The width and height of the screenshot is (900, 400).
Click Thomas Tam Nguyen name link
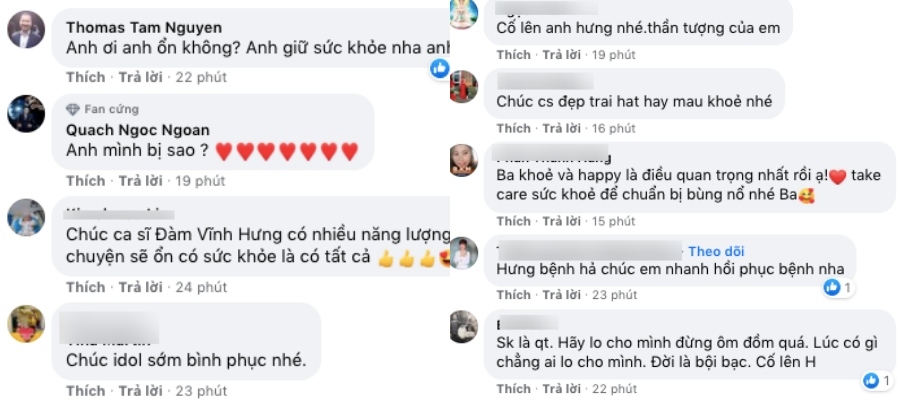pos(144,28)
